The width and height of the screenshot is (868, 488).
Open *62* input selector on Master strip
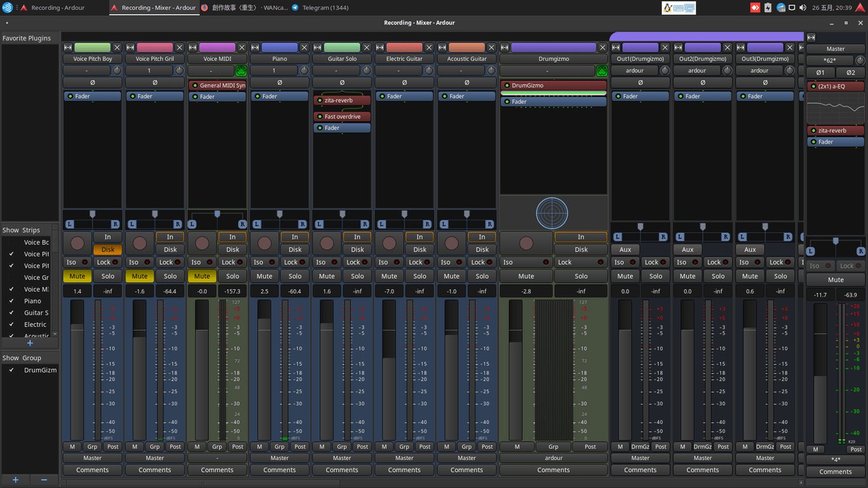(x=830, y=60)
